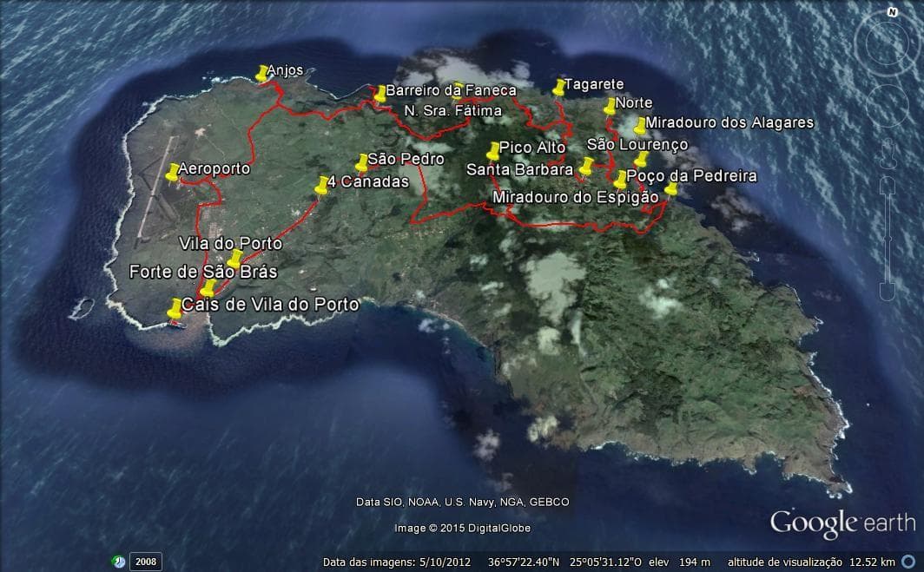This screenshot has width=924, height=572.
Task: Click the altitude de visualização 12.52 km text
Action: coord(811,562)
